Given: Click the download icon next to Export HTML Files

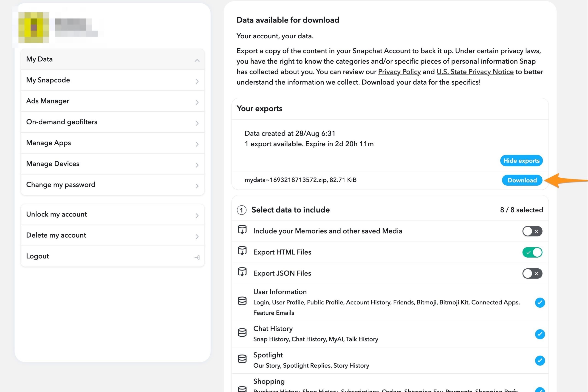Looking at the screenshot, I should (242, 251).
